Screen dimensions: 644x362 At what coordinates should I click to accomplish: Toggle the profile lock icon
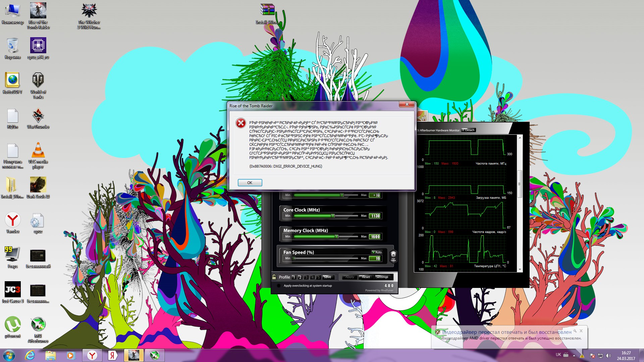(274, 277)
